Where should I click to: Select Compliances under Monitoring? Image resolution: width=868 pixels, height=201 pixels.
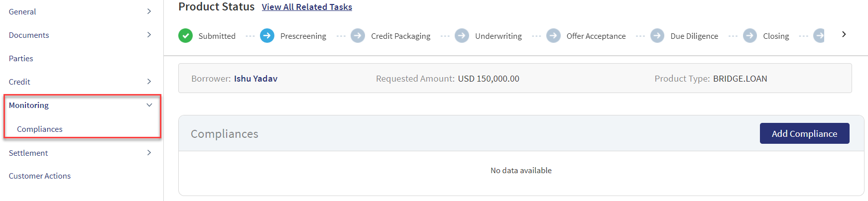[40, 129]
